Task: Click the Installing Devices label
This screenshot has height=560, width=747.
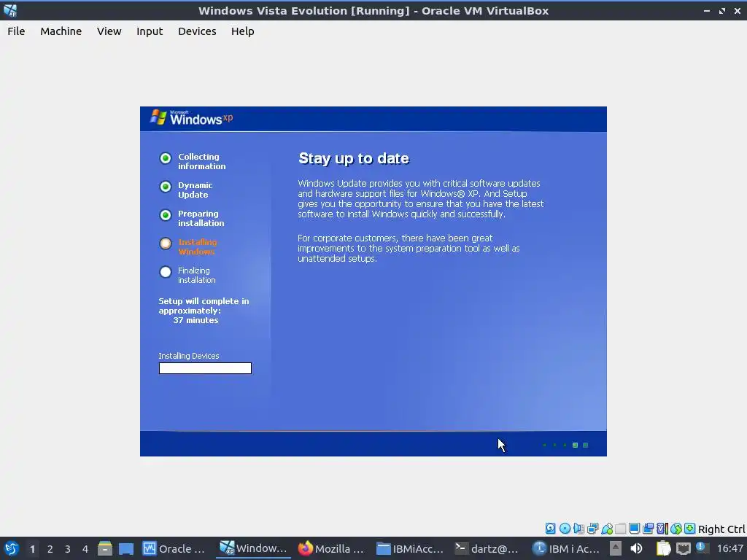Action: tap(189, 356)
